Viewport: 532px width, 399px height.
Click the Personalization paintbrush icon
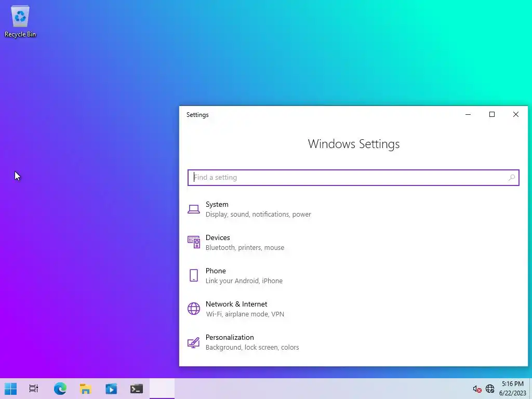point(194,342)
